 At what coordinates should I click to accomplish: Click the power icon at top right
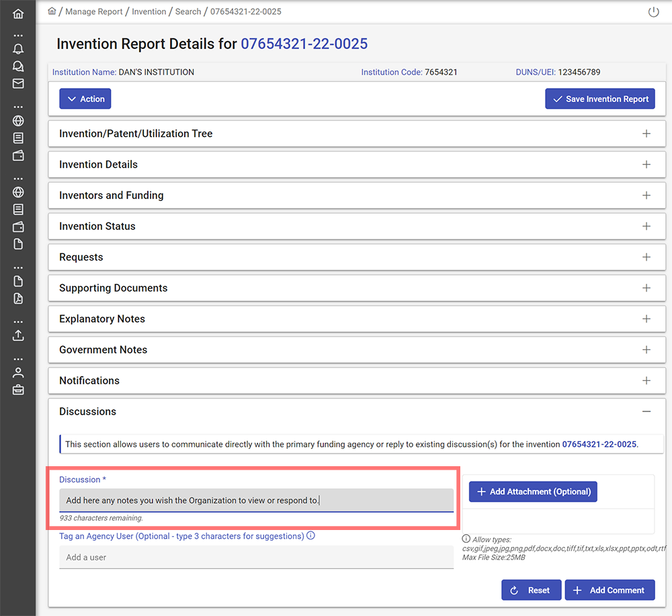click(653, 12)
